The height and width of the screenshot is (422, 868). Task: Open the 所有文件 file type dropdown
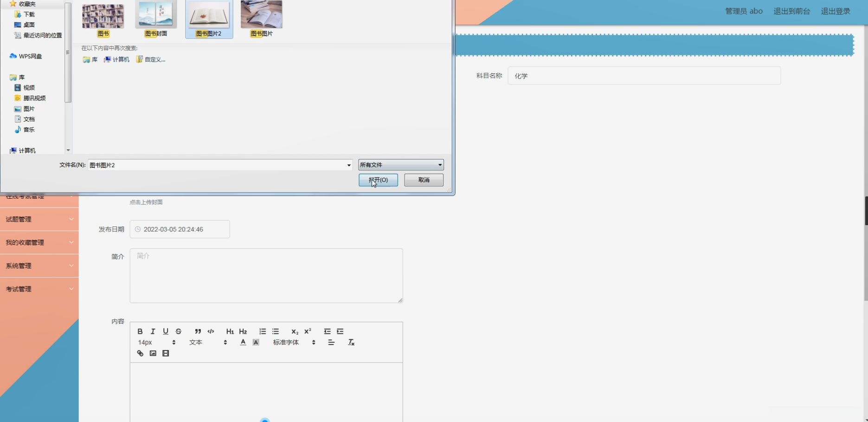click(401, 165)
